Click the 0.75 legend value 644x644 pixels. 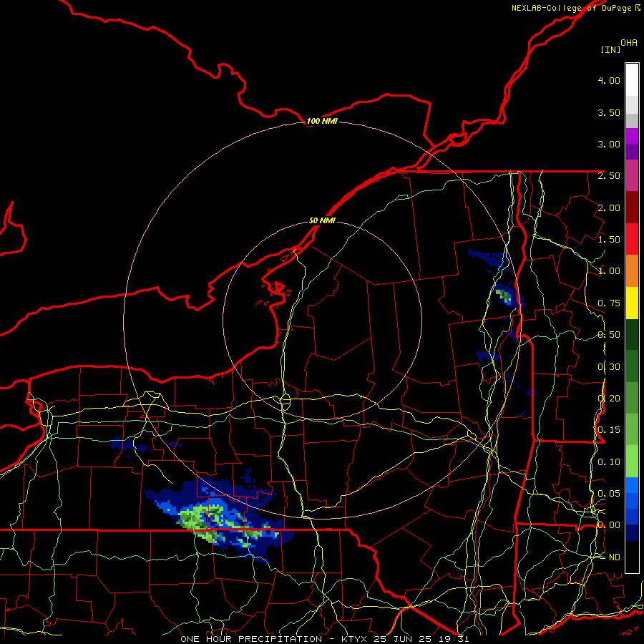[x=609, y=303]
